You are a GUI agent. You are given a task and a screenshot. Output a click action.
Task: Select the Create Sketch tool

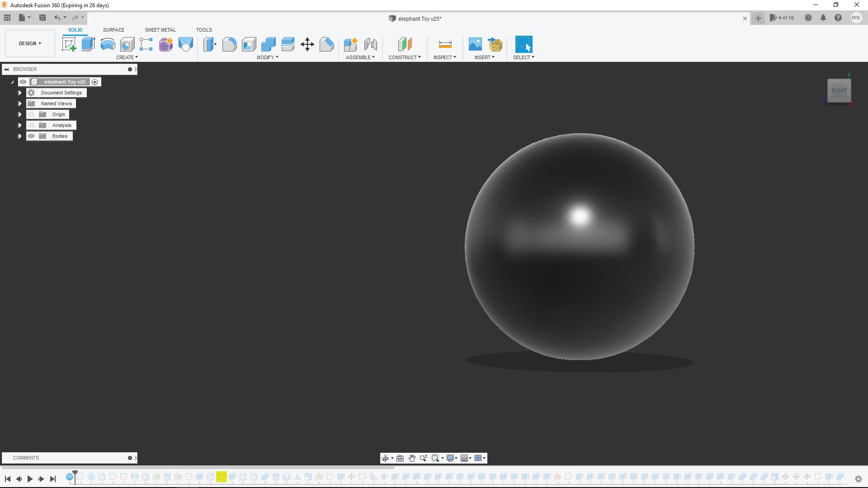point(69,44)
